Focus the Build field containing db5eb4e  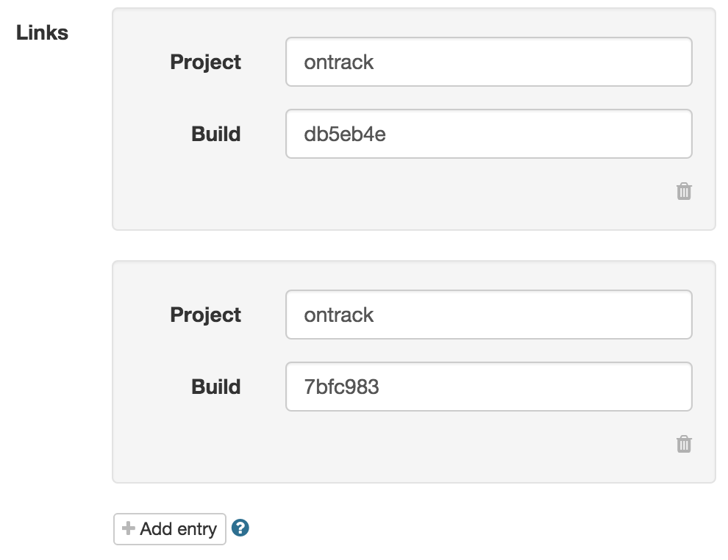point(488,134)
